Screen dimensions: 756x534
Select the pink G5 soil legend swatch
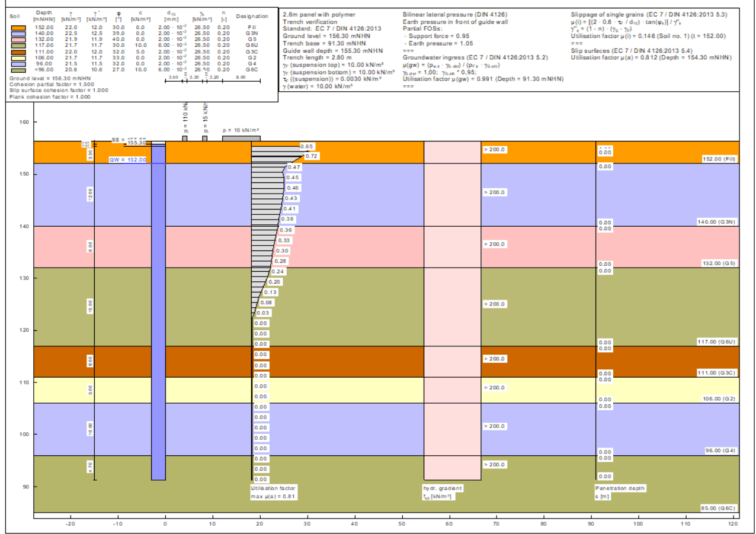point(19,40)
